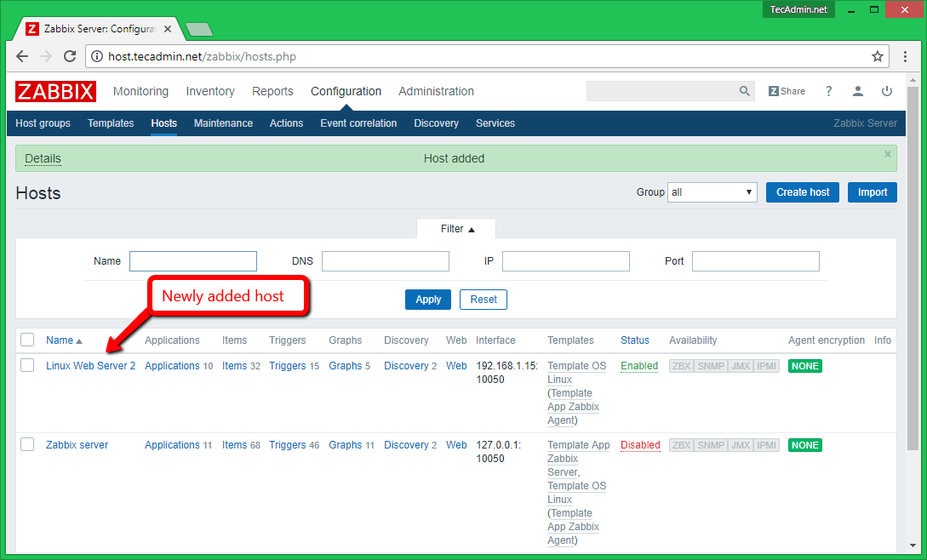927x560 pixels.
Task: Reload the page with the refresh icon
Action: point(70,56)
